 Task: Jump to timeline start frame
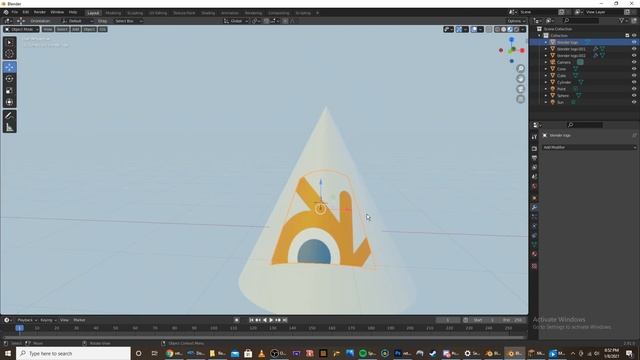(251, 320)
